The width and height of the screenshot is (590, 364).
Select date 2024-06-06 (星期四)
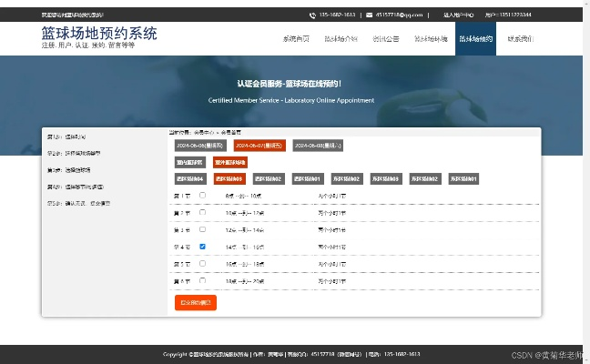tap(199, 145)
